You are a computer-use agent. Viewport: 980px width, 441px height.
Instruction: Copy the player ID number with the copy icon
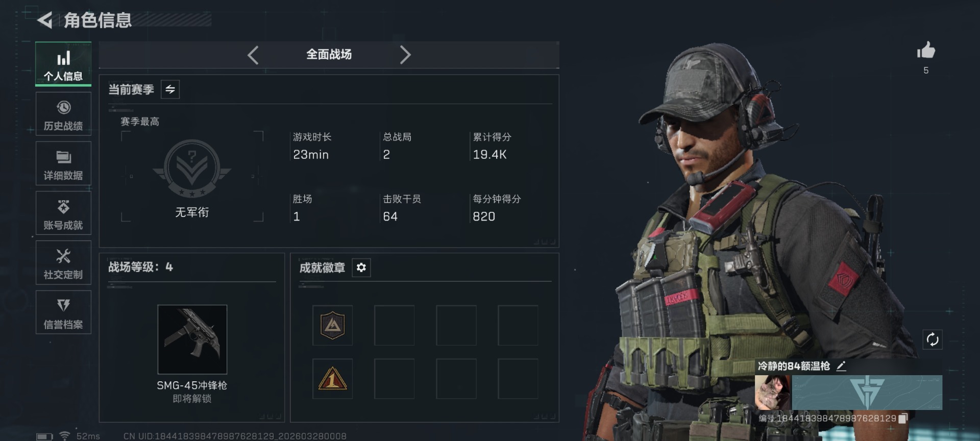(x=903, y=418)
